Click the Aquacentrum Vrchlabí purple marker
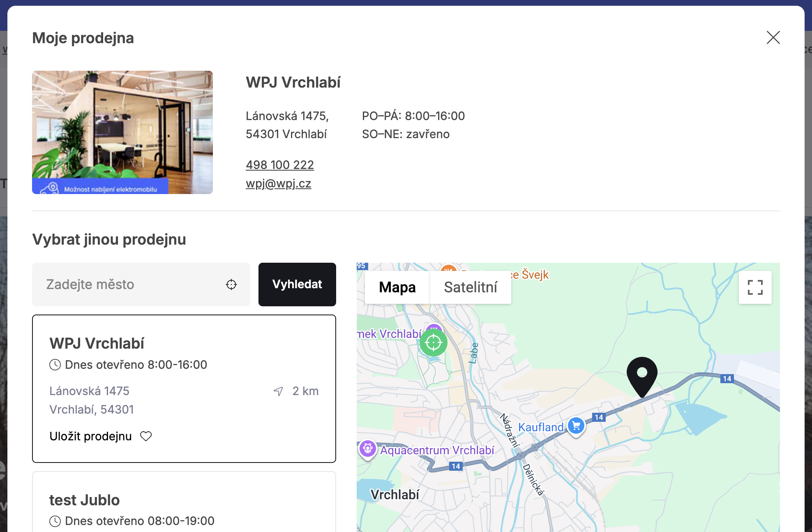812x532 pixels. click(368, 449)
